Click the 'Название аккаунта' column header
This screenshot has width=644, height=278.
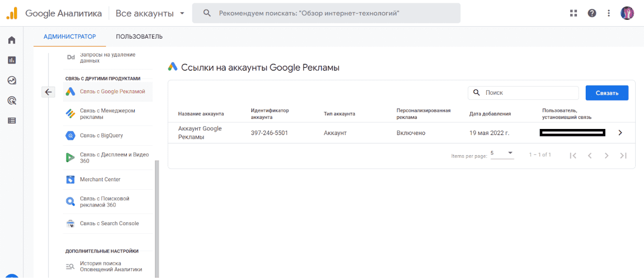(x=201, y=114)
